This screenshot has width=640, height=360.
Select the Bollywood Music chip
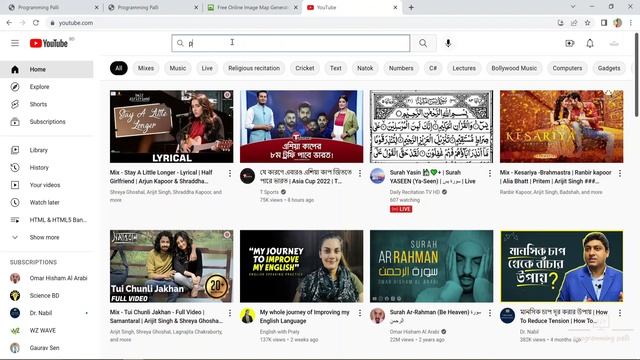pyautogui.click(x=514, y=68)
